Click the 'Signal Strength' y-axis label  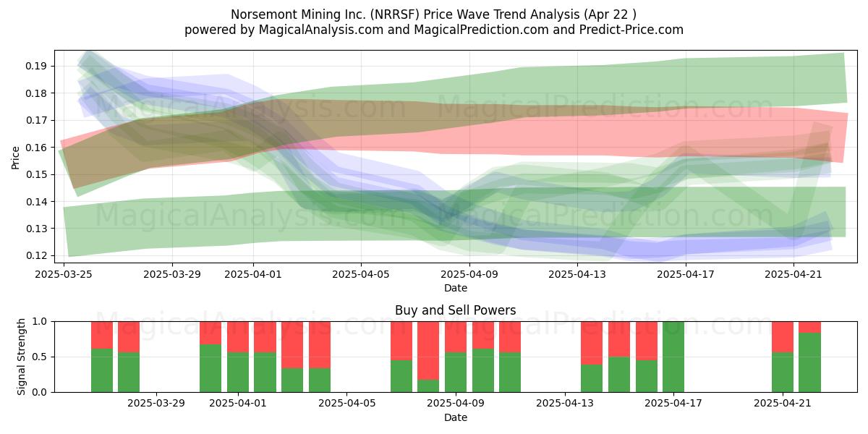tap(22, 357)
